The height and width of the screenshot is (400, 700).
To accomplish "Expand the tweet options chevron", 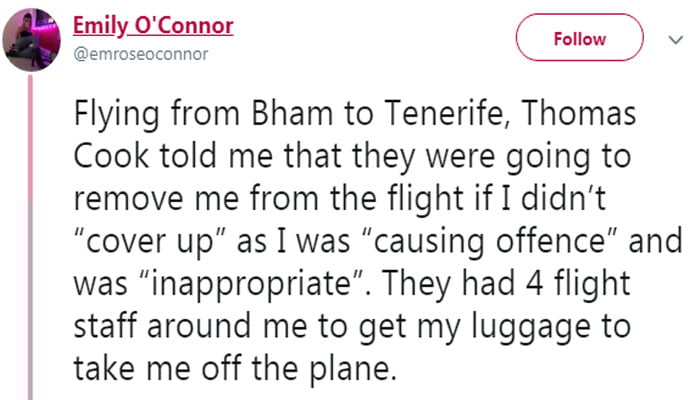I will pos(674,39).
